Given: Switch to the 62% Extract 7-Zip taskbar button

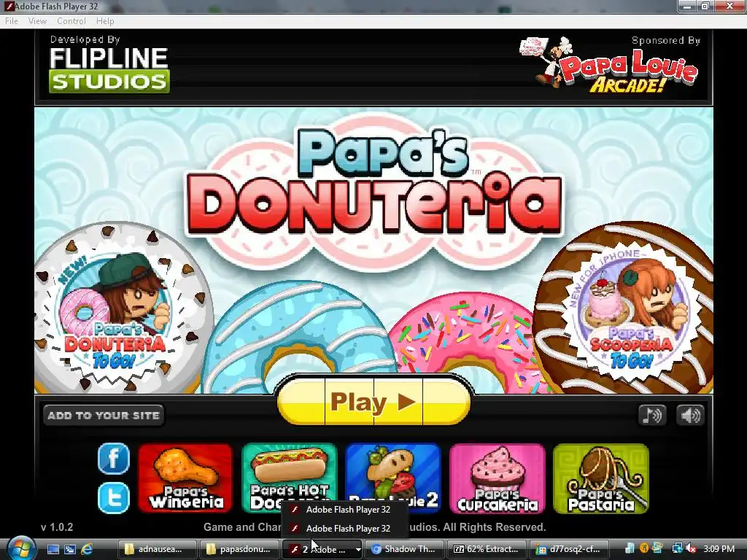Looking at the screenshot, I should tap(487, 549).
